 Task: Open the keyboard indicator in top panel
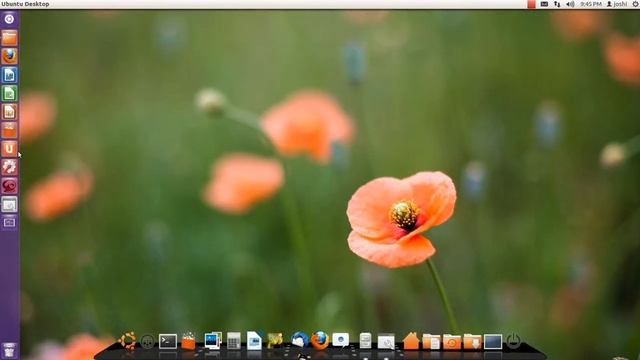pyautogui.click(x=544, y=4)
